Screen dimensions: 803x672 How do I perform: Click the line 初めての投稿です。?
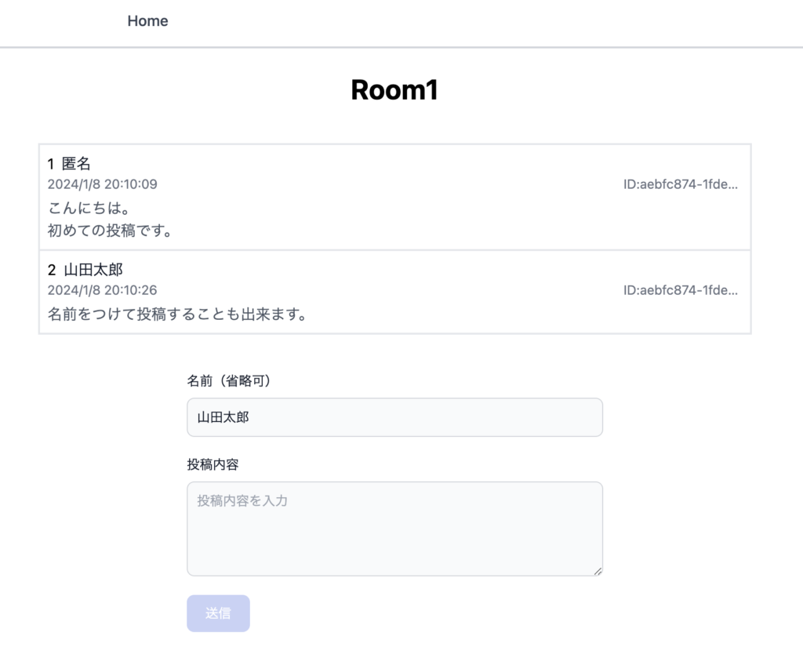(x=110, y=231)
